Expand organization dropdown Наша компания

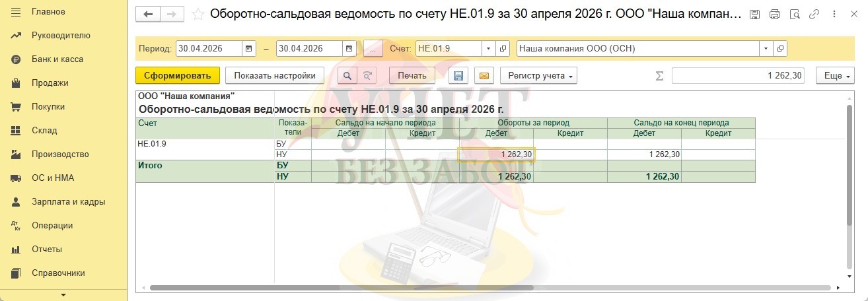click(766, 49)
